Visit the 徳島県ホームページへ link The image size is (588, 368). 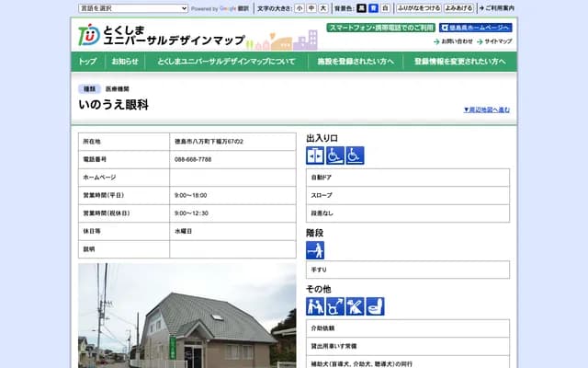click(476, 28)
